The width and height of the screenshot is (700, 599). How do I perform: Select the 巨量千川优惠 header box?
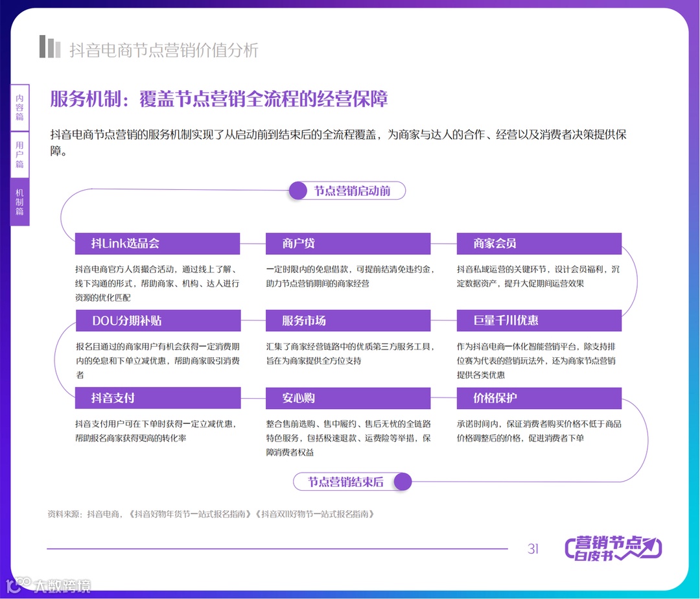point(539,320)
